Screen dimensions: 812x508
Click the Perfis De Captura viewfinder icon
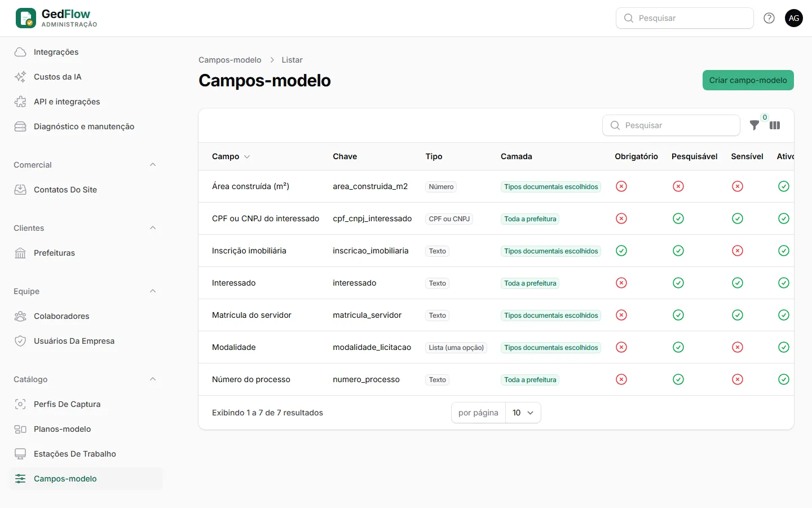(20, 404)
